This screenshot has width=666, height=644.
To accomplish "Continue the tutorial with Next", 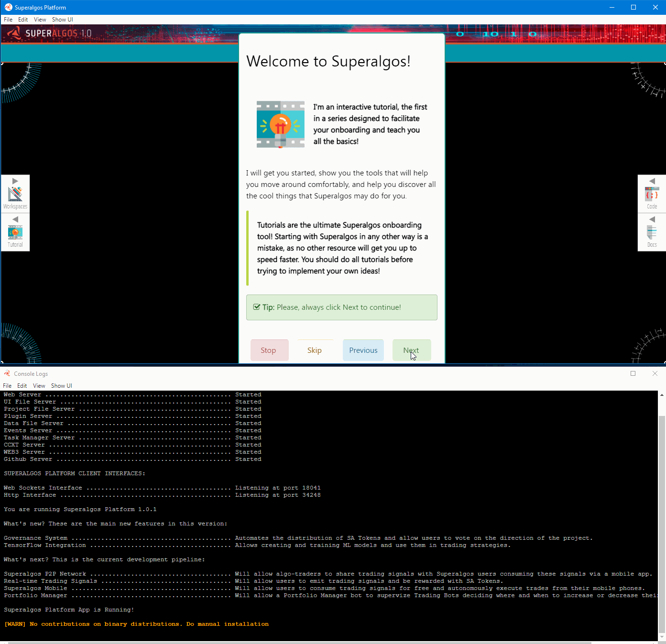I will tap(412, 350).
